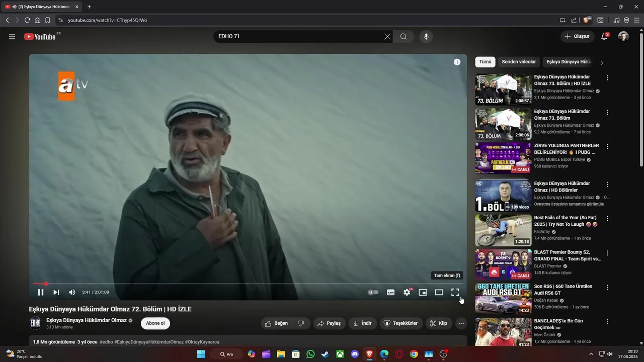Viewport: 644px width, 362px height.
Task: Open a new browser tab
Action: pyautogui.click(x=89, y=7)
